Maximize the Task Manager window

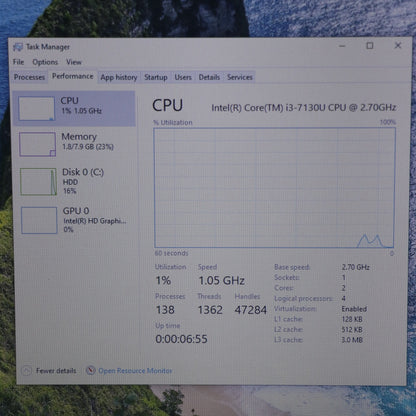click(370, 46)
